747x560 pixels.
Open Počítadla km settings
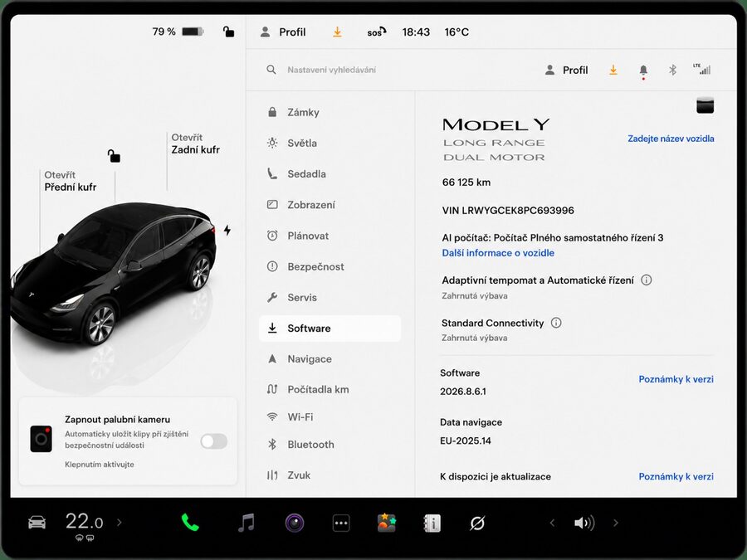click(330, 390)
